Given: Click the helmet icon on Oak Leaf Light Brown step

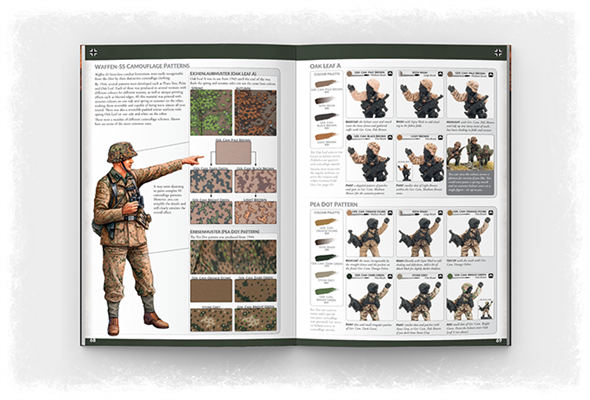Looking at the screenshot, I should coord(440,137).
